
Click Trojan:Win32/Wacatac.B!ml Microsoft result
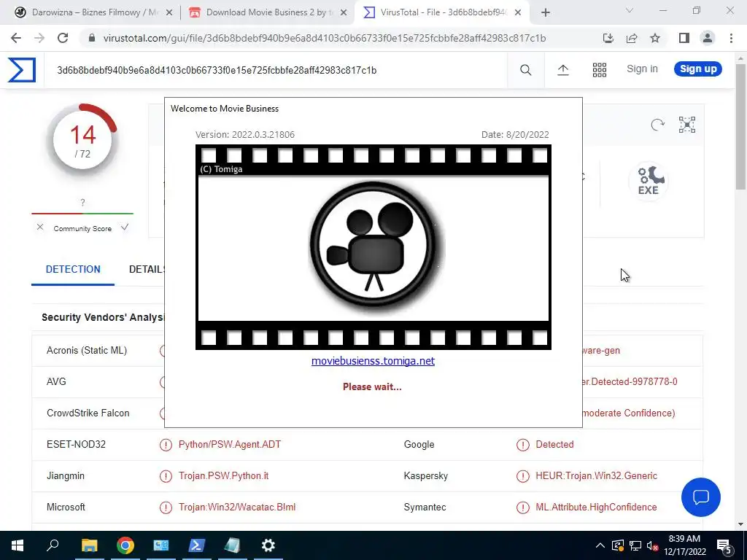237,507
